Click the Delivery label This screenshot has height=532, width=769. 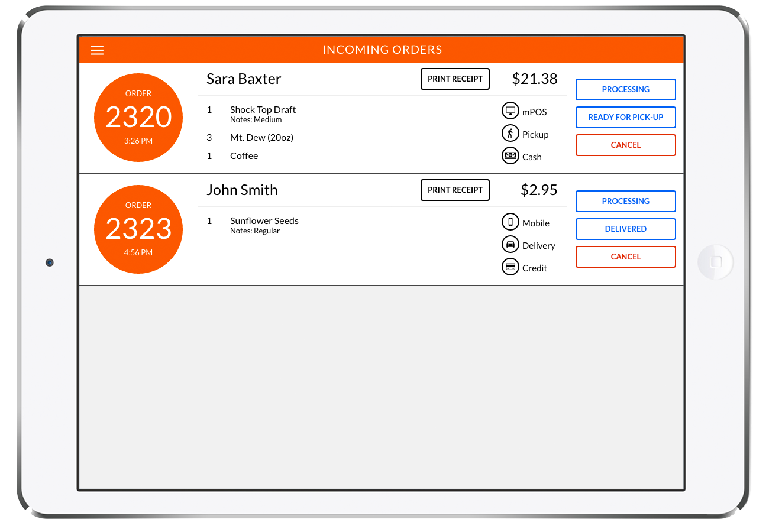(x=539, y=245)
